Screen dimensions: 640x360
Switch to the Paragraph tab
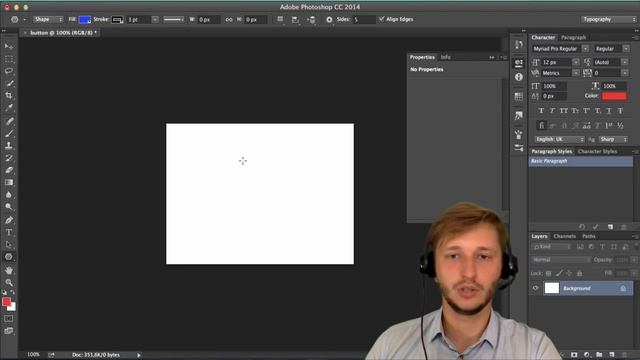(573, 38)
